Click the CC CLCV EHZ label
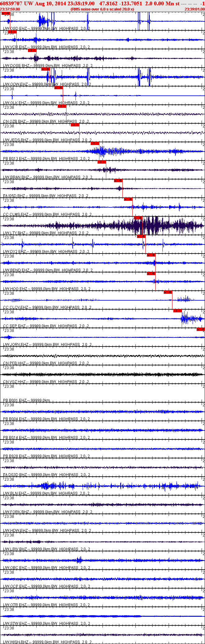 [16, 307]
